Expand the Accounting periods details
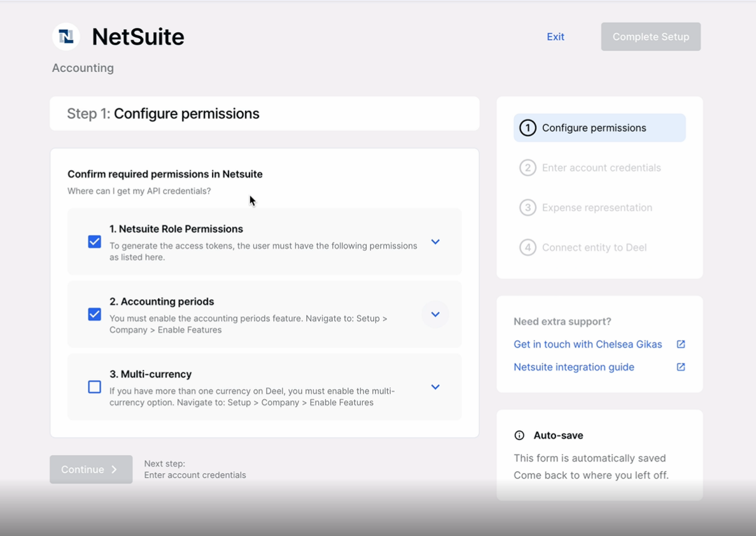 (435, 314)
